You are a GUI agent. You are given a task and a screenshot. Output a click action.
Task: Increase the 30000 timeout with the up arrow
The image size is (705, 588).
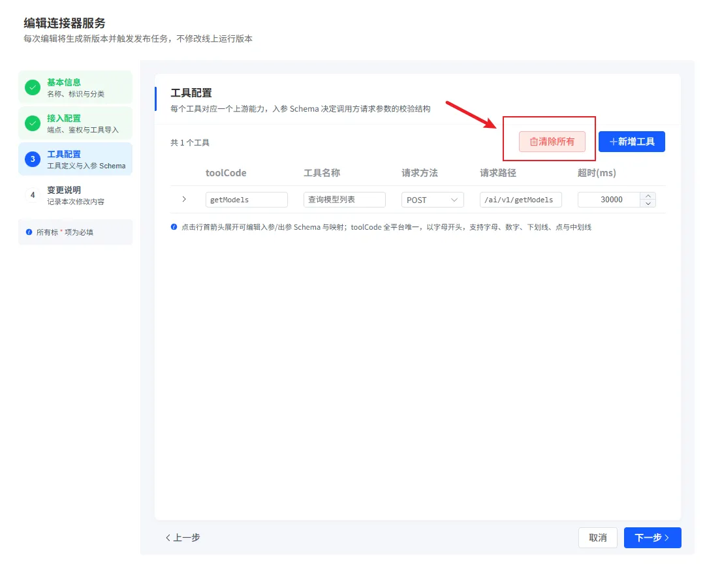pyautogui.click(x=648, y=196)
